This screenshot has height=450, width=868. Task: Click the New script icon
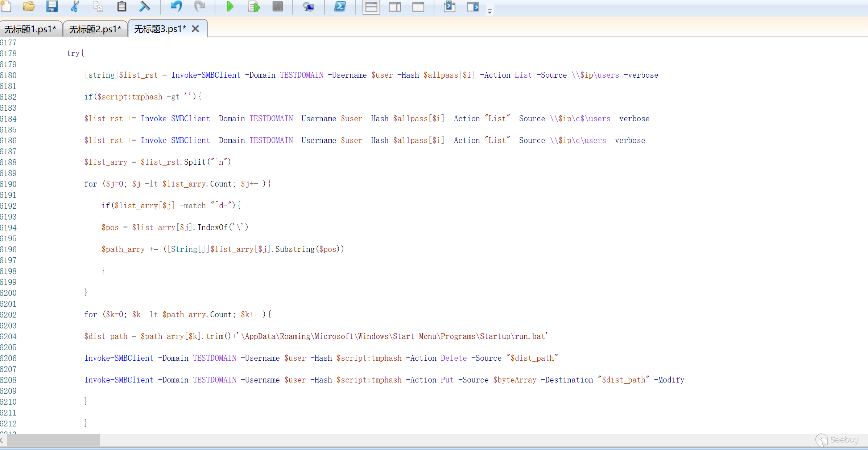[x=6, y=6]
